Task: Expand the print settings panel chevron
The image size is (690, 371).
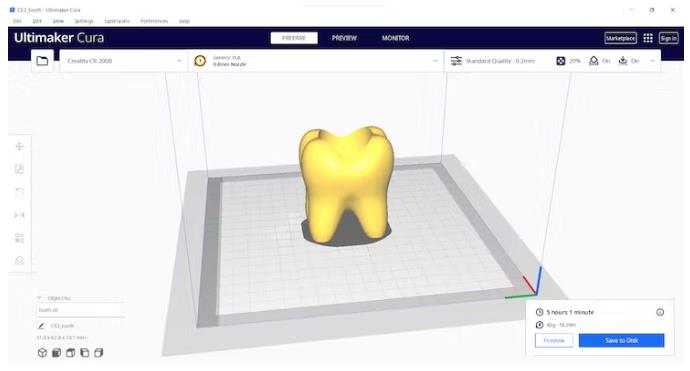Action: tap(652, 61)
